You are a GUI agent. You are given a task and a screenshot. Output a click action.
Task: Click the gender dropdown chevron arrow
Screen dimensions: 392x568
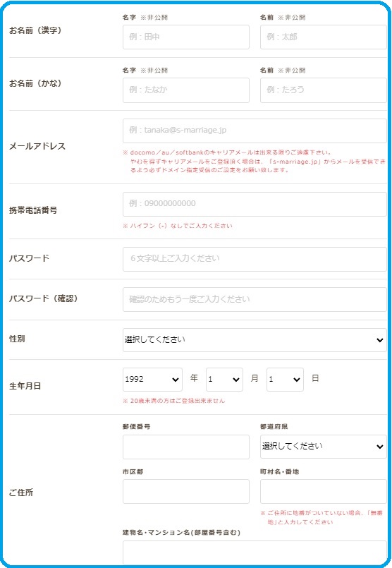tap(380, 340)
